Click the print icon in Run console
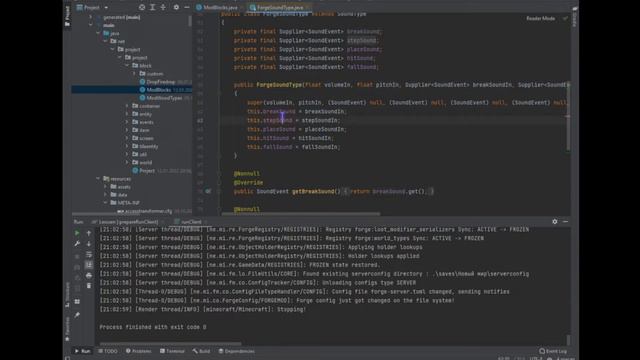The image size is (640, 360). click(89, 276)
